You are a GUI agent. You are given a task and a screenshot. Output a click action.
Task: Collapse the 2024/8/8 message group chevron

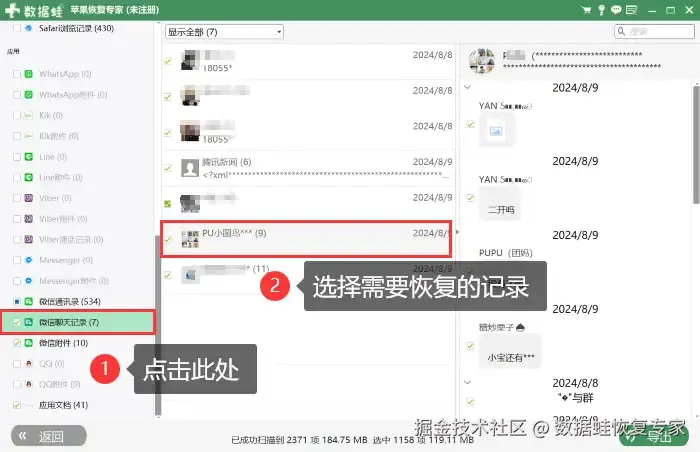467,382
